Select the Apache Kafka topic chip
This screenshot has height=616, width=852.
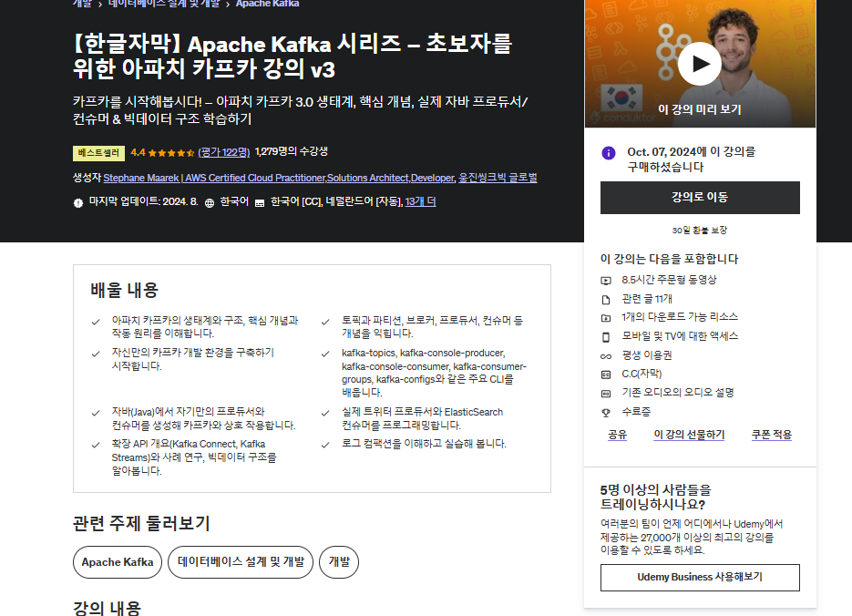pos(118,562)
